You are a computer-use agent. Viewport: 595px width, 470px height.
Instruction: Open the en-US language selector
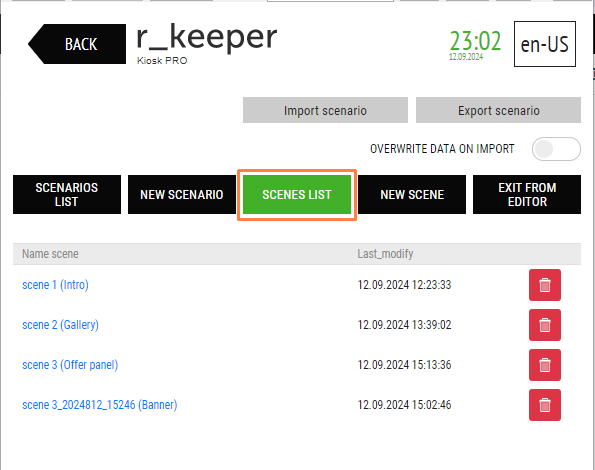click(x=545, y=44)
